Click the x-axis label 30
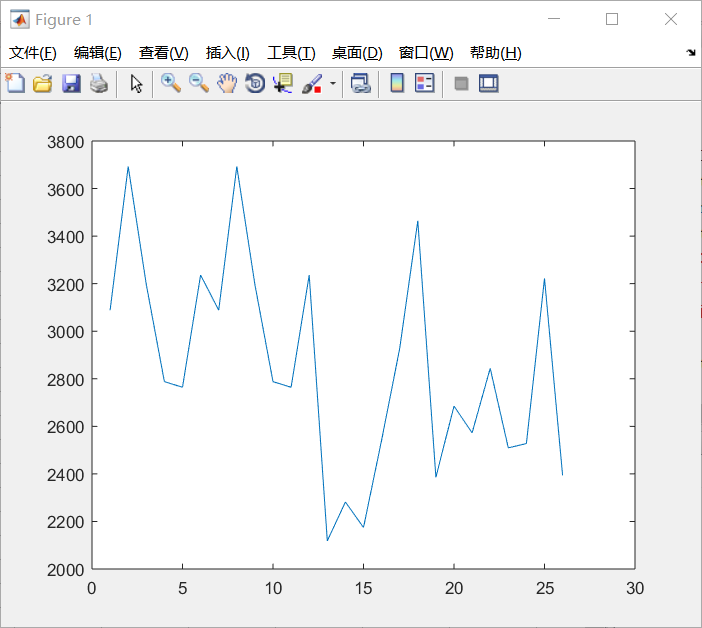Viewport: 702px width, 628px height. pyautogui.click(x=635, y=588)
